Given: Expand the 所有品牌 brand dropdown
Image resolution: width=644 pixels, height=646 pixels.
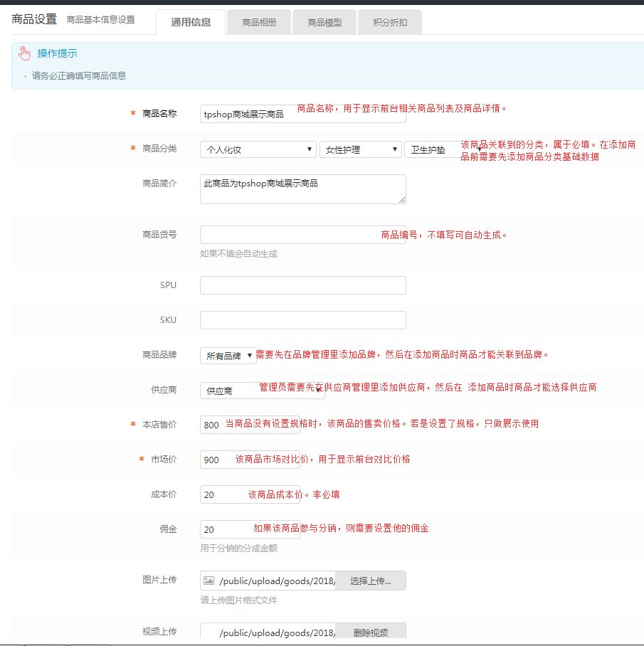Looking at the screenshot, I should tap(228, 356).
